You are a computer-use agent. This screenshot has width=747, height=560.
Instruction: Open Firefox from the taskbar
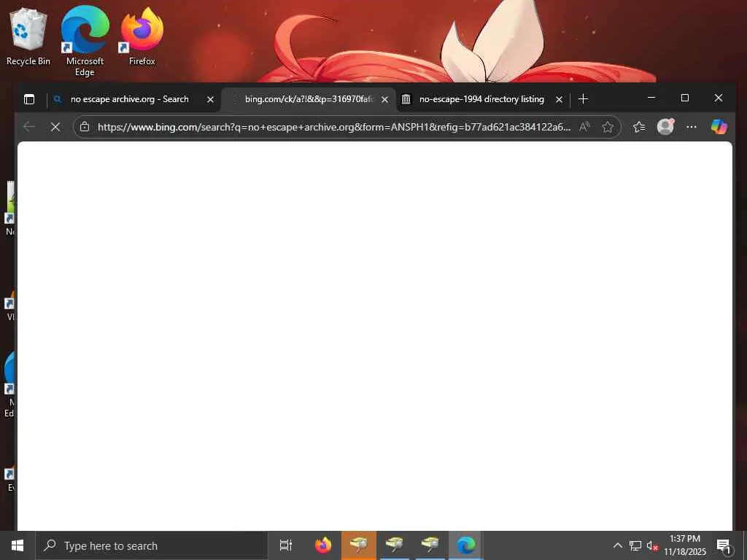click(323, 545)
